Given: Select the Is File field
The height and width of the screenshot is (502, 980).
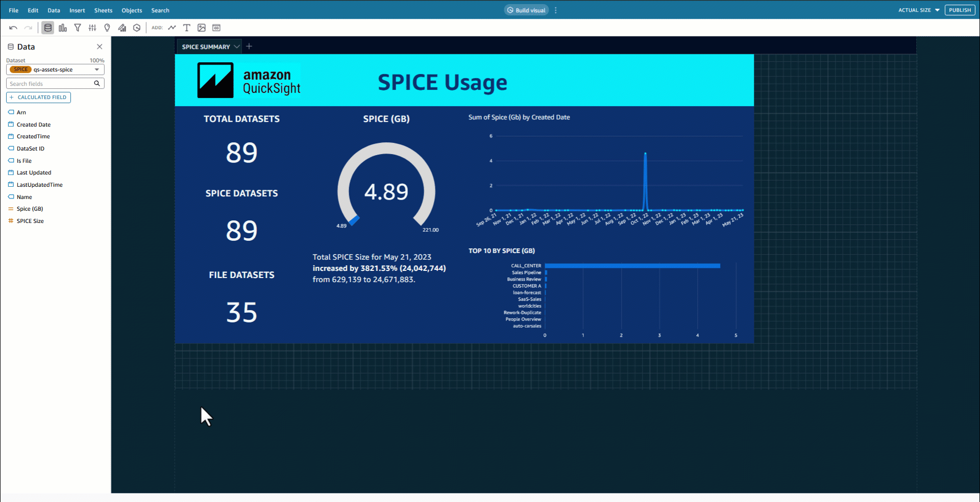Looking at the screenshot, I should pos(24,161).
